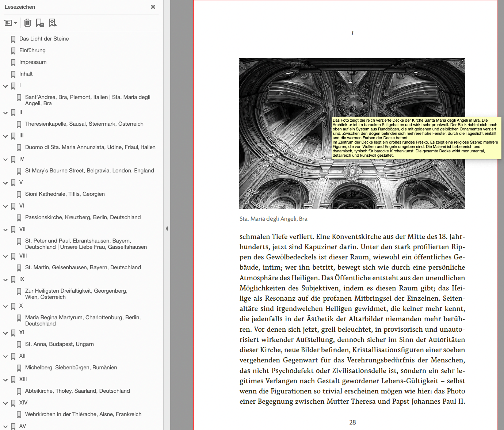Open the bookmark options dropdown menu
The height and width of the screenshot is (430, 504).
click(x=11, y=23)
